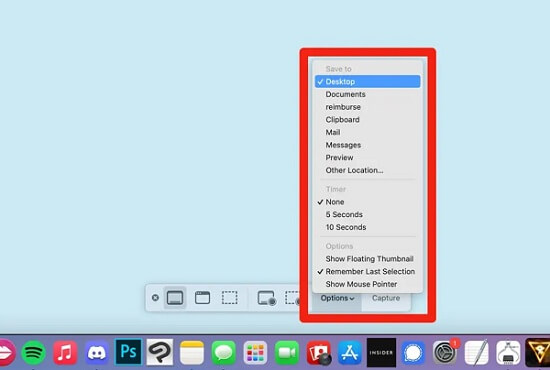The image size is (550, 370).
Task: Open TextEdit from the Dock
Action: (x=476, y=352)
